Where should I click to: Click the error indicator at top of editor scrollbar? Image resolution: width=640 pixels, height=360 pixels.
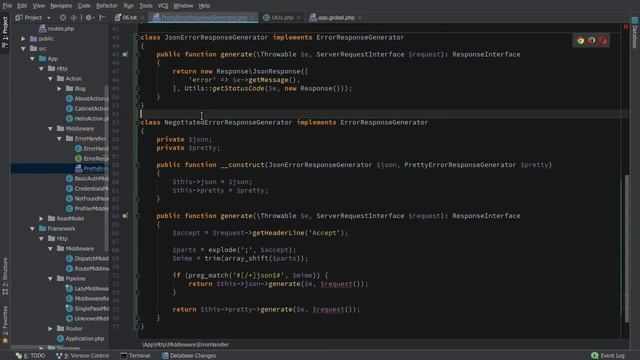point(626,27)
